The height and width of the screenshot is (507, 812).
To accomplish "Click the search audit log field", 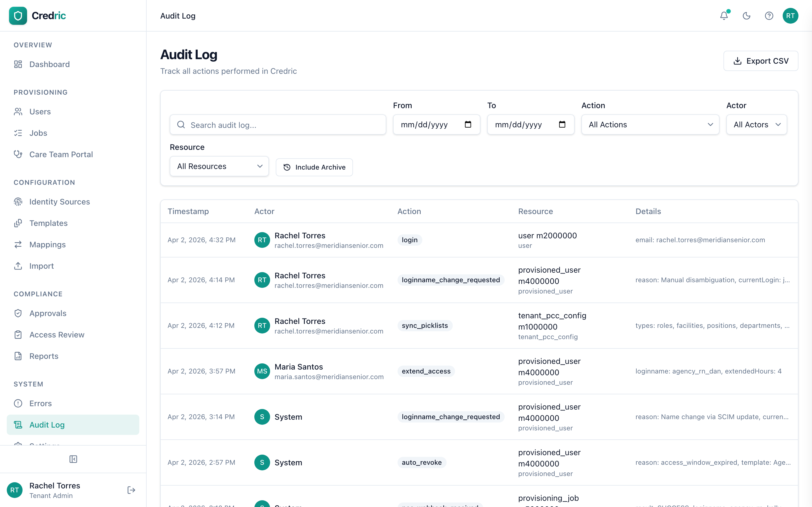I will [278, 124].
